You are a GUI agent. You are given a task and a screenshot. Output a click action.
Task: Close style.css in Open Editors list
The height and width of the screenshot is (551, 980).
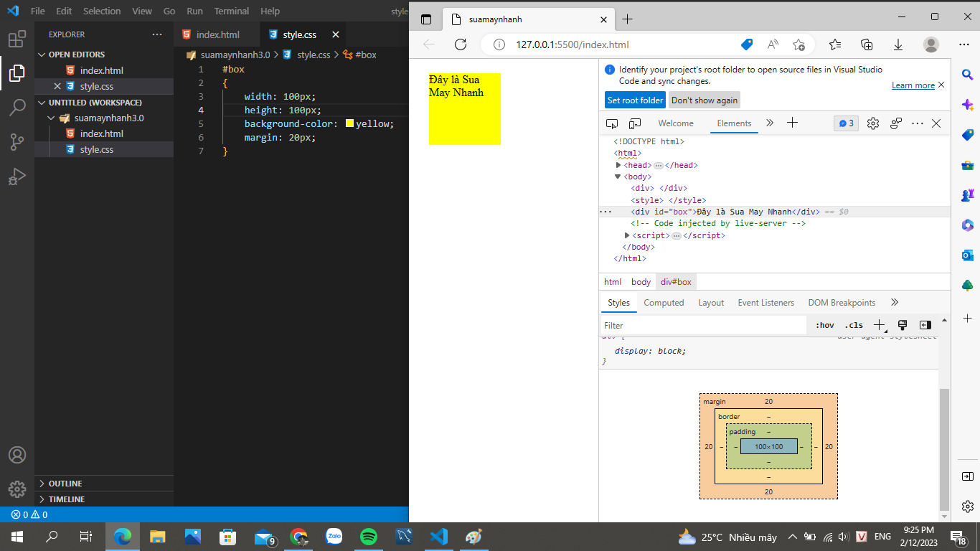pos(57,86)
